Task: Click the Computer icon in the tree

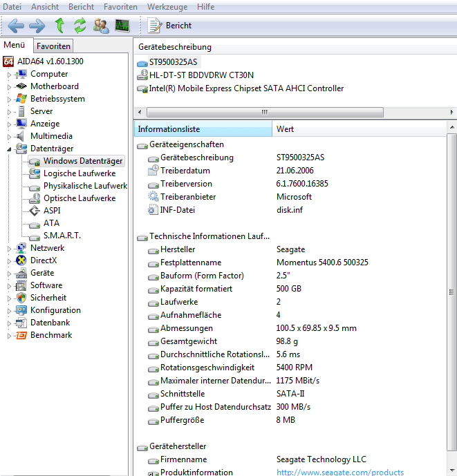Action: point(21,74)
